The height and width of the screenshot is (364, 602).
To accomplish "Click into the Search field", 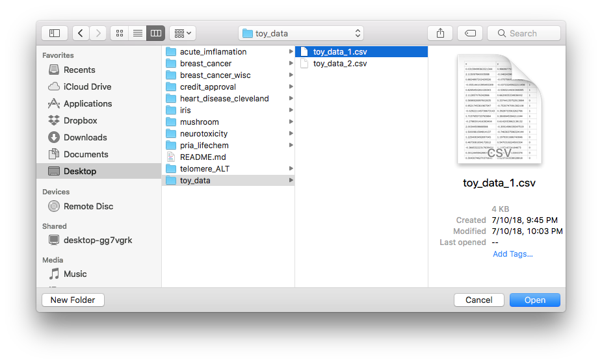I will point(524,33).
